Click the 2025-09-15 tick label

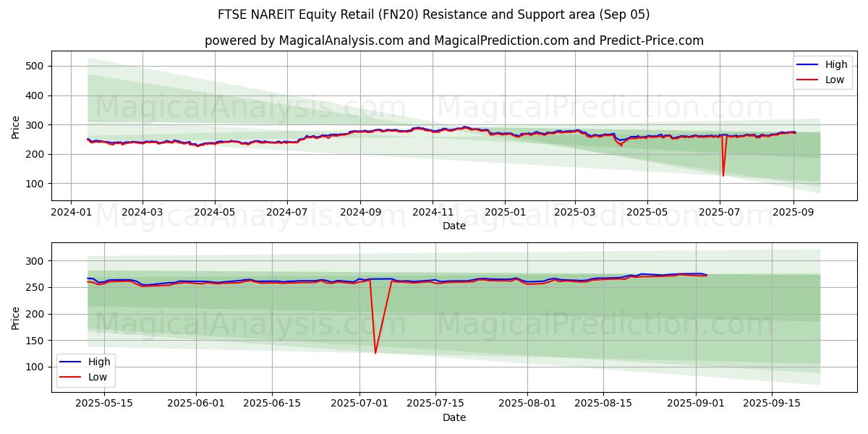tap(772, 404)
